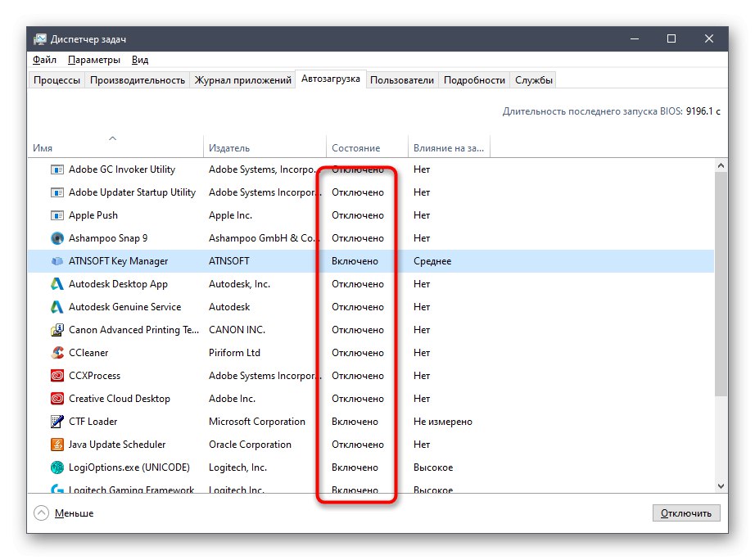
Task: Click the scrollbar up arrow
Action: pyautogui.click(x=721, y=165)
